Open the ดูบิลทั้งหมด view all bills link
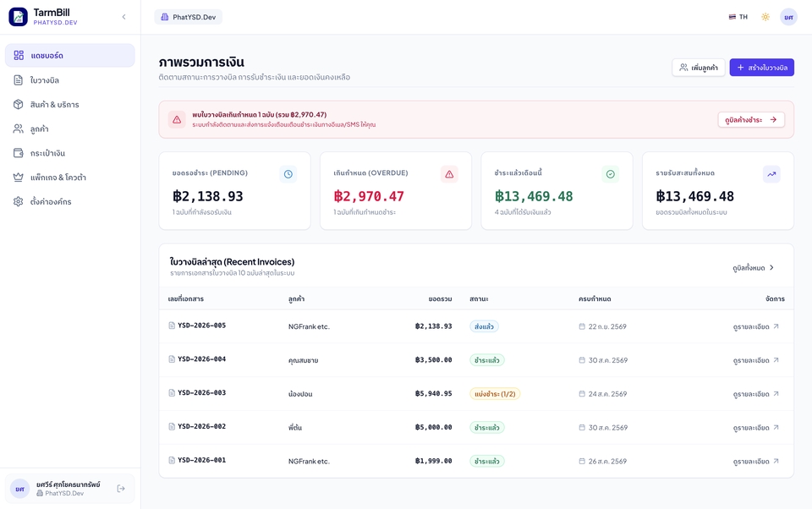 754,268
